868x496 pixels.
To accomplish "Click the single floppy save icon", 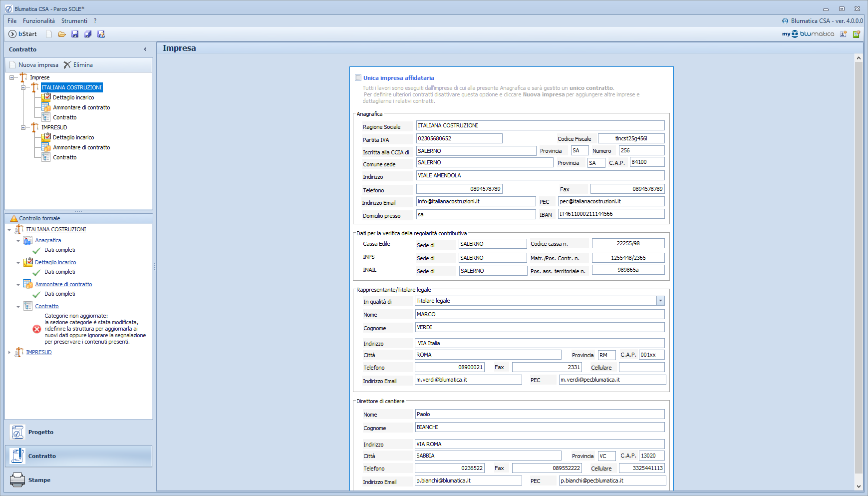I will point(75,34).
